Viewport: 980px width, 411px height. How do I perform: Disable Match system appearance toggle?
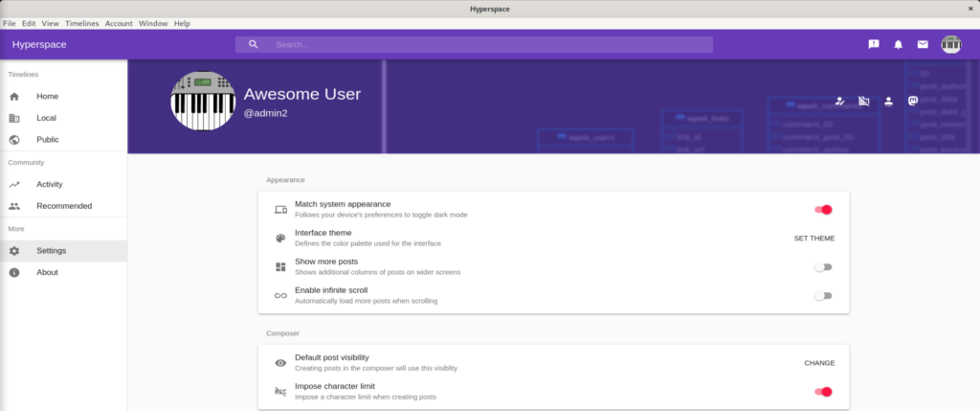pyautogui.click(x=823, y=210)
